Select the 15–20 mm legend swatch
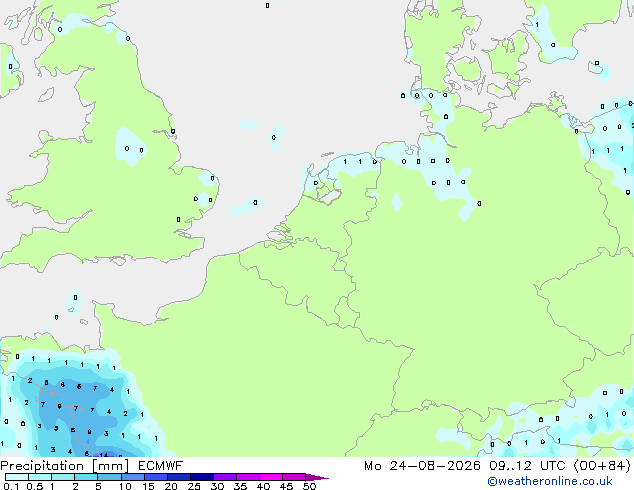The height and width of the screenshot is (490, 634). tap(156, 477)
